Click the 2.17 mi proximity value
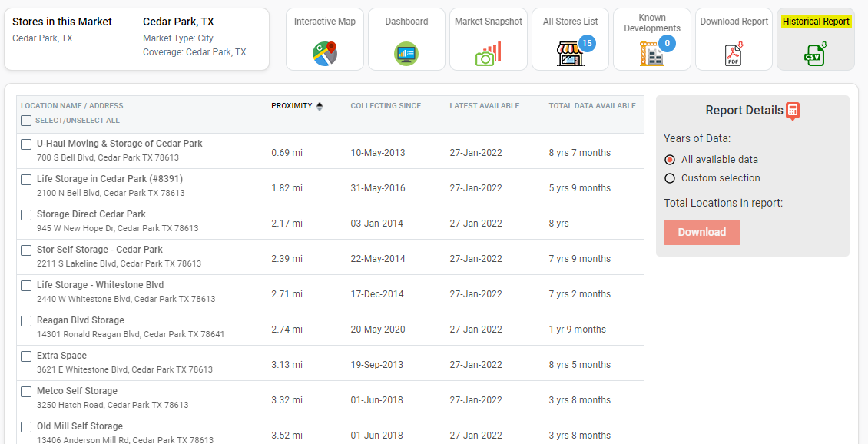The height and width of the screenshot is (444, 868). [x=287, y=224]
